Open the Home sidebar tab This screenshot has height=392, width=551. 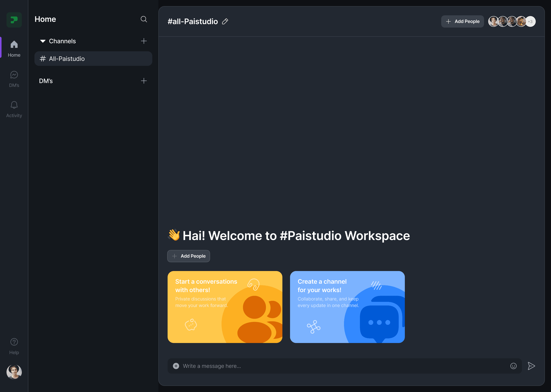[x=14, y=48]
